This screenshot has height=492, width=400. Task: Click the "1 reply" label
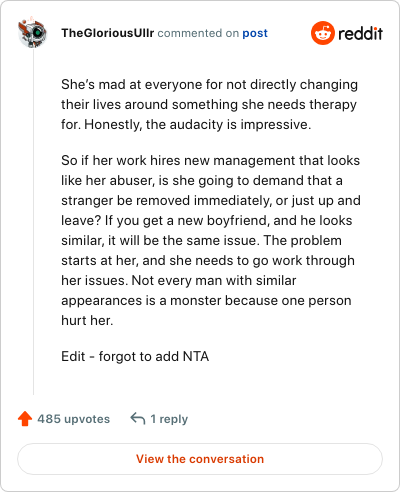(x=169, y=419)
